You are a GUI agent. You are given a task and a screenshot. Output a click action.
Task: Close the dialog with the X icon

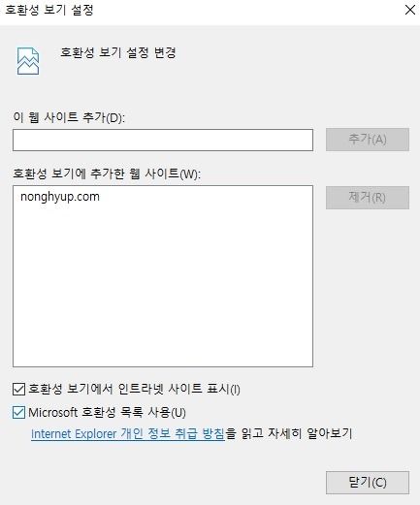[409, 10]
